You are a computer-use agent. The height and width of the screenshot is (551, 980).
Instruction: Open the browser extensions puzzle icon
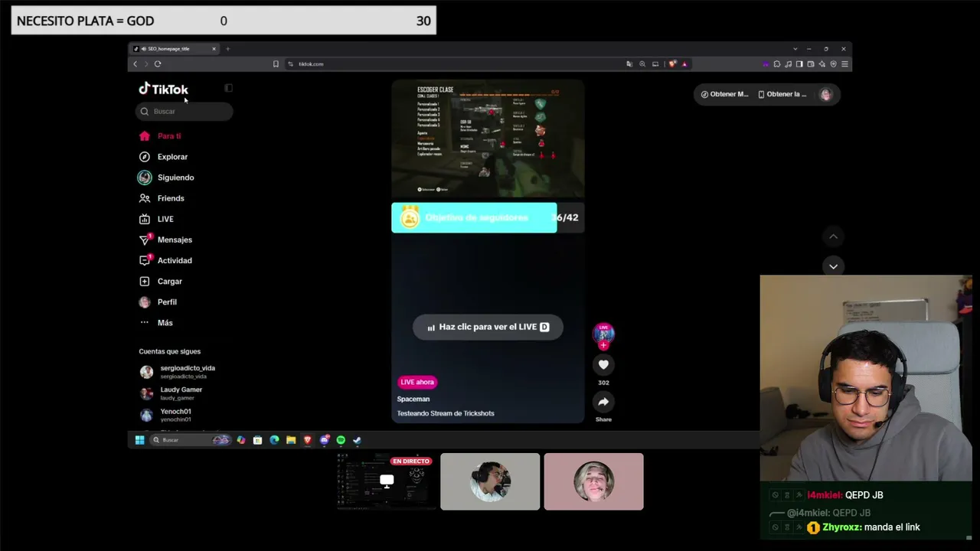776,64
